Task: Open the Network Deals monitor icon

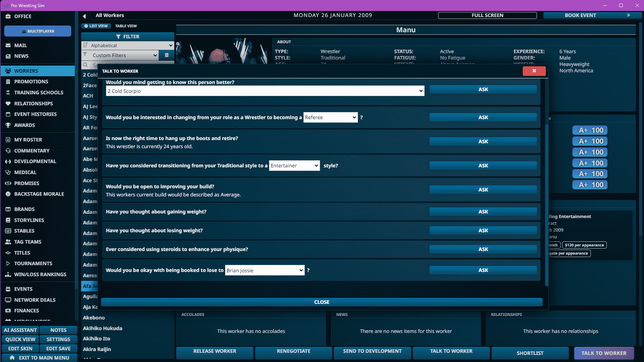Action: [8, 300]
